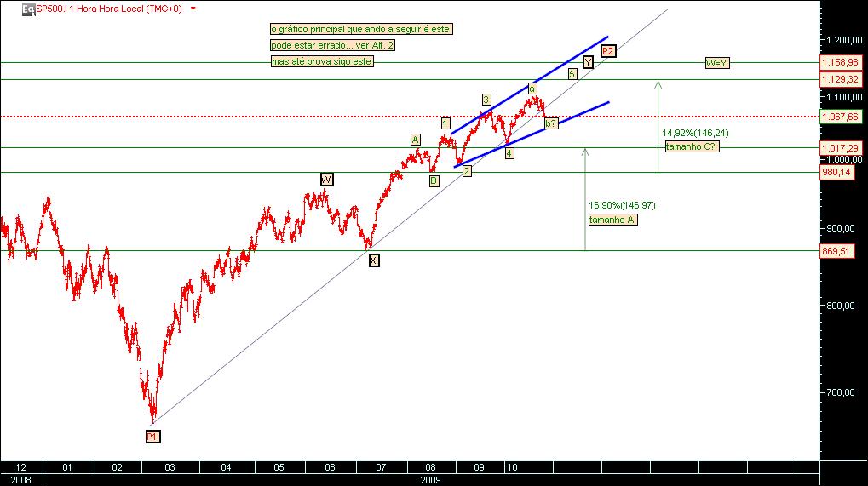This screenshot has width=868, height=486.
Task: Select the boxed W wave label
Action: coord(326,180)
